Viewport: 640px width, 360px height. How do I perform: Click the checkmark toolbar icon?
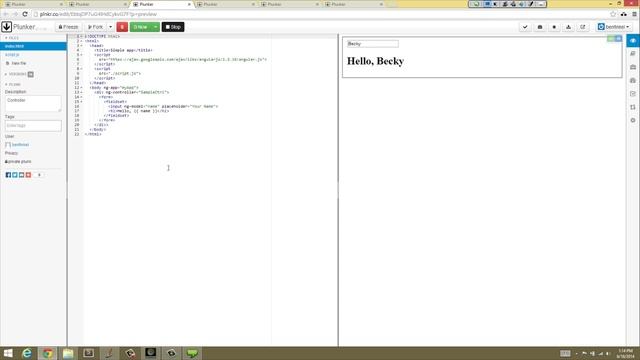pyautogui.click(x=525, y=27)
